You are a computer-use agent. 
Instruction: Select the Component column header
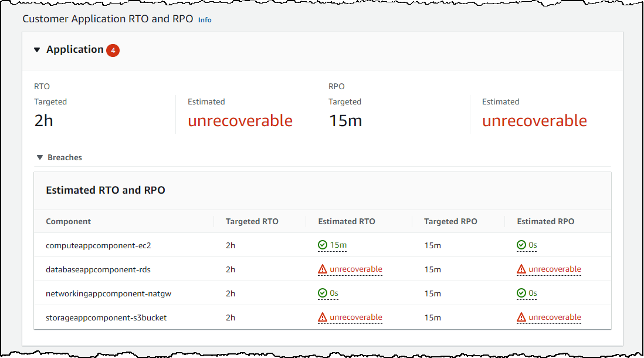(68, 221)
